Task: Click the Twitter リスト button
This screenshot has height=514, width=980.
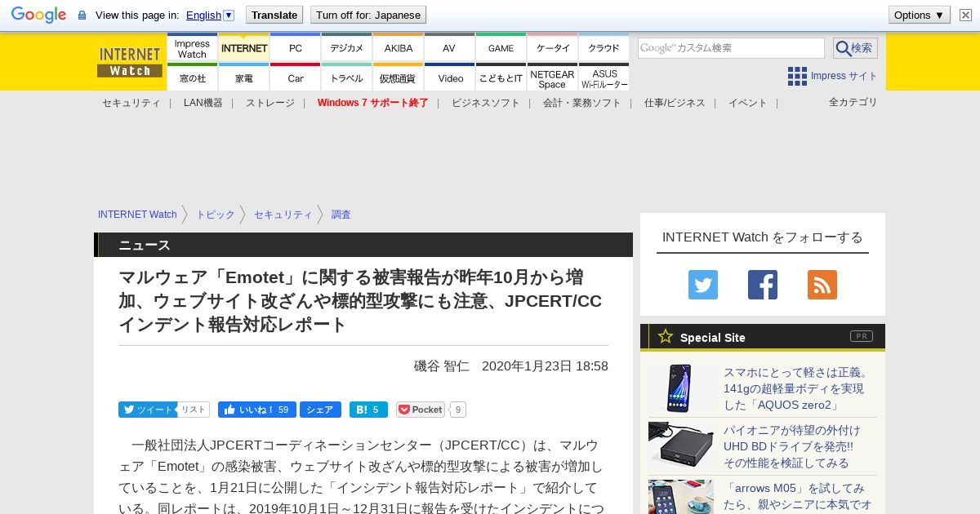Action: pyautogui.click(x=194, y=410)
